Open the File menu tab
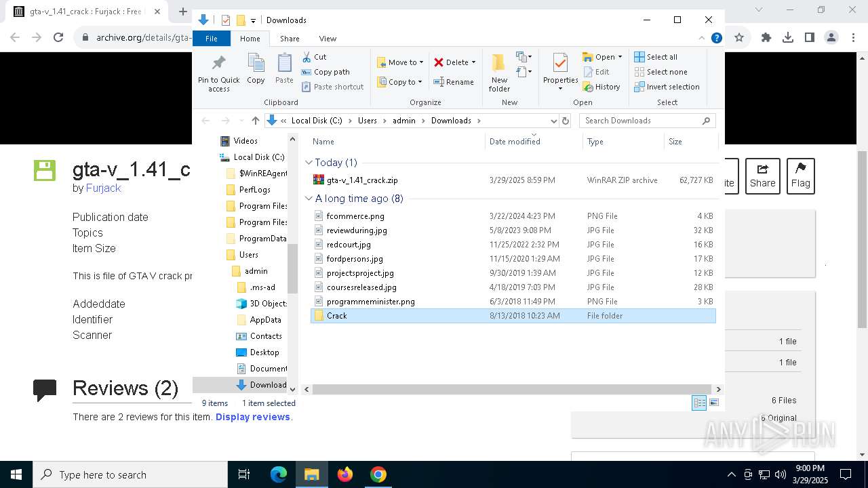The height and width of the screenshot is (488, 868). pos(212,39)
